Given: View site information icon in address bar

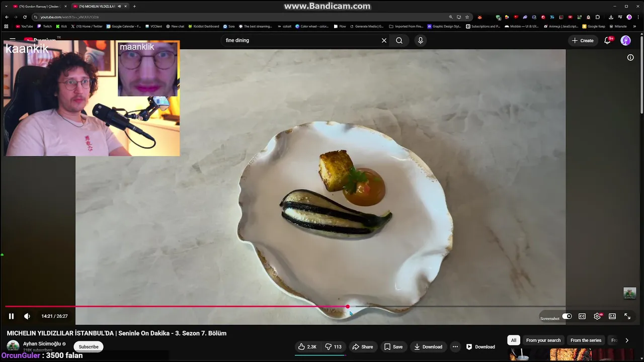Looking at the screenshot, I should point(35,17).
